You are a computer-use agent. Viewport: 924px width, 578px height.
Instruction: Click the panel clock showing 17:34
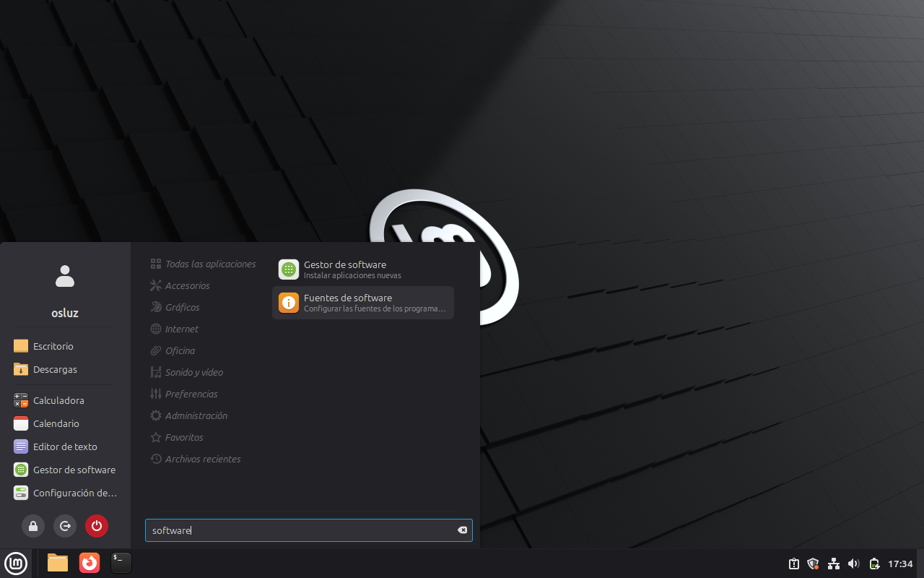(900, 564)
